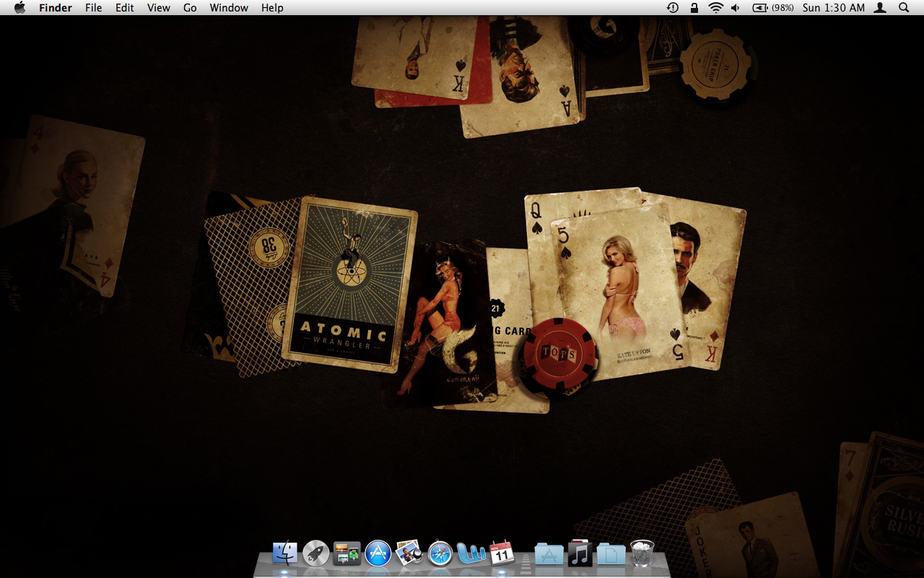Screen dimensions: 924x578
Task: Click the Time Machine status icon
Action: (673, 8)
